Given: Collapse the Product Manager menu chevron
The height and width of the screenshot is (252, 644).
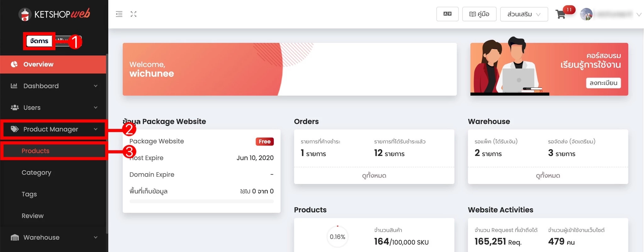Looking at the screenshot, I should tap(96, 129).
